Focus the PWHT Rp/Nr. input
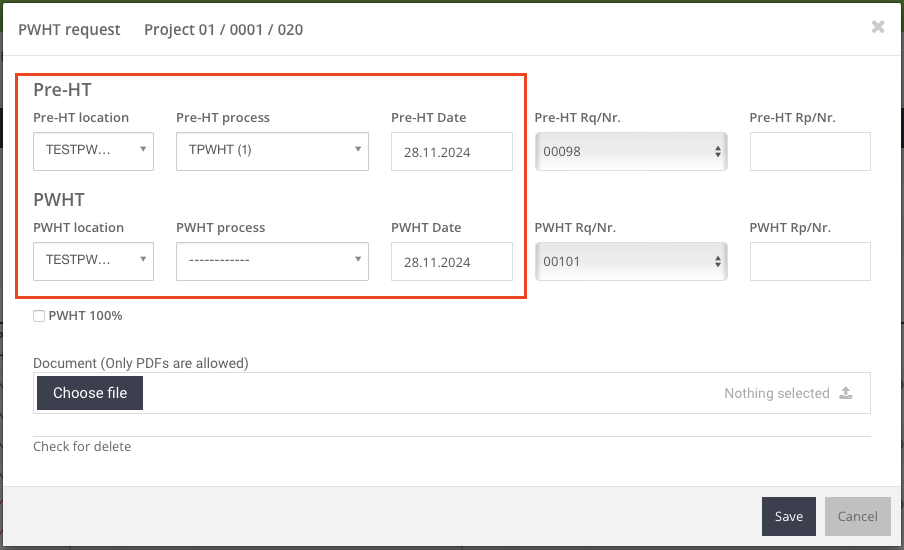Image resolution: width=904 pixels, height=550 pixels. click(810, 262)
